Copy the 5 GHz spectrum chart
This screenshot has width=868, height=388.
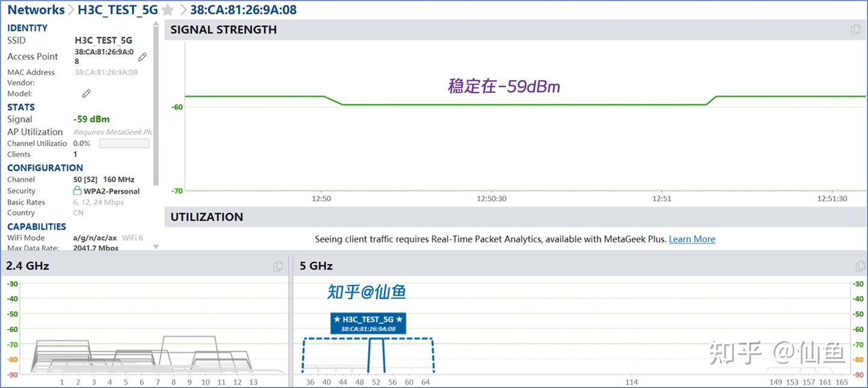[x=861, y=266]
